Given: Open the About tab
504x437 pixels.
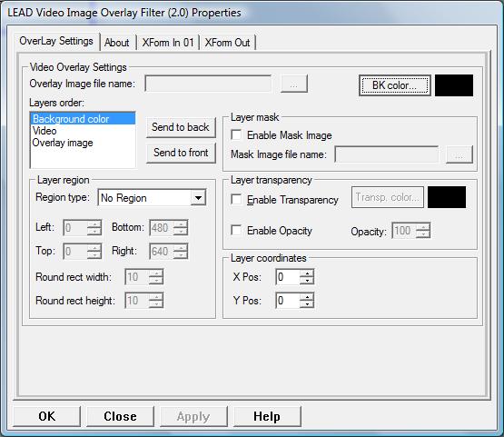Looking at the screenshot, I should (116, 43).
